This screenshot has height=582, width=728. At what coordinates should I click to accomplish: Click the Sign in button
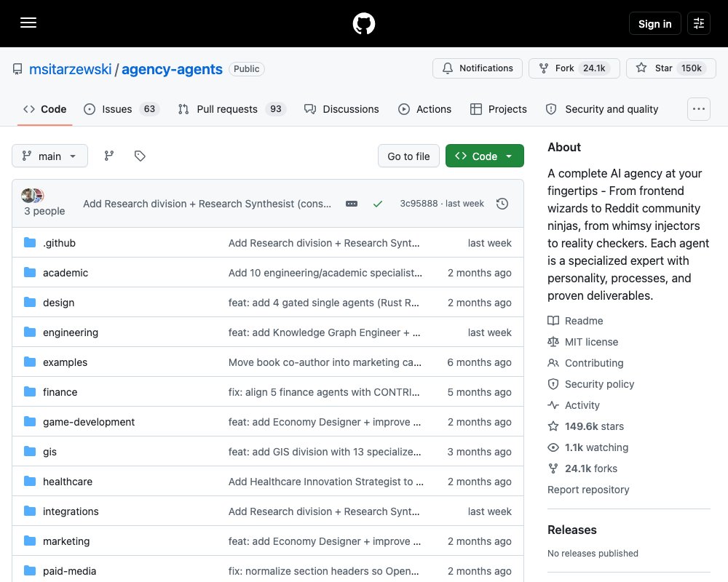click(x=654, y=24)
